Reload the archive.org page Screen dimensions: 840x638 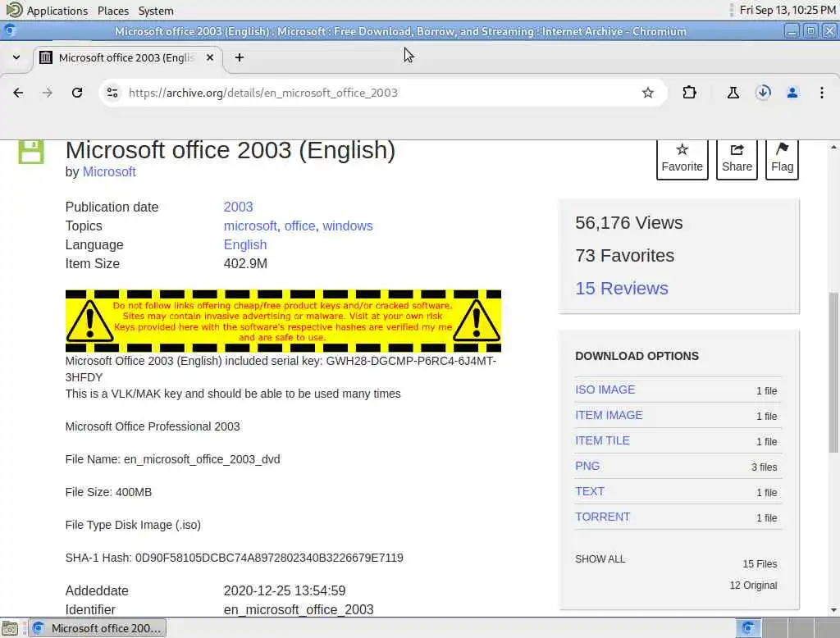(77, 93)
